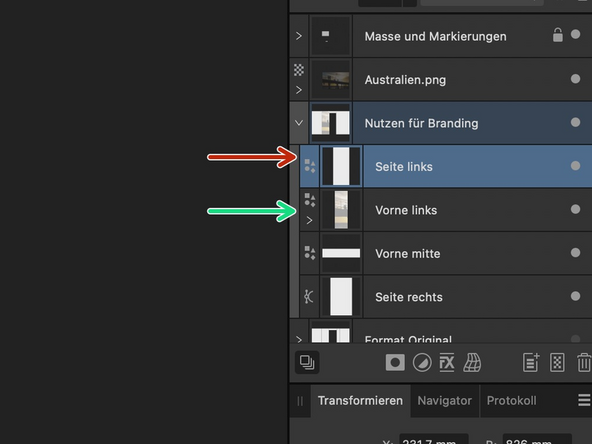Switch to the Navigator tab

444,401
